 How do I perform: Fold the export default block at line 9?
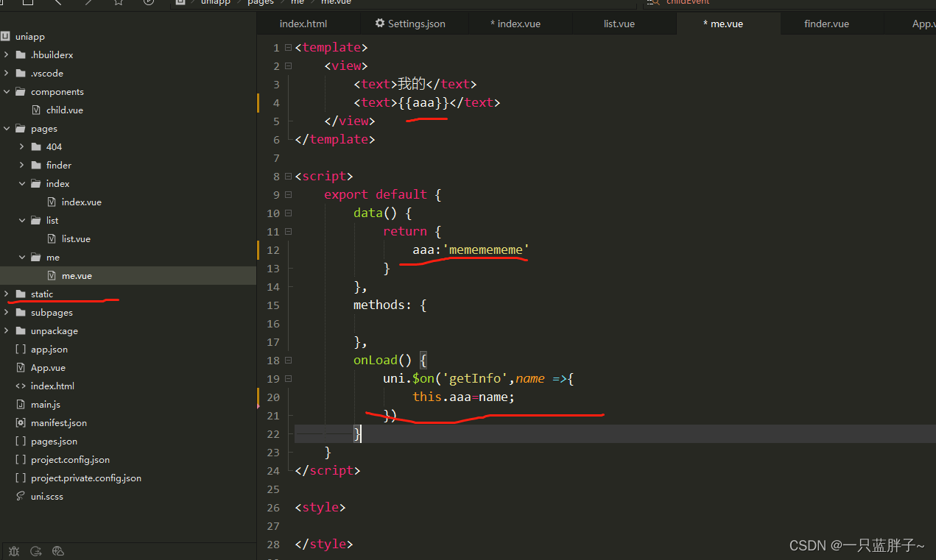[288, 195]
